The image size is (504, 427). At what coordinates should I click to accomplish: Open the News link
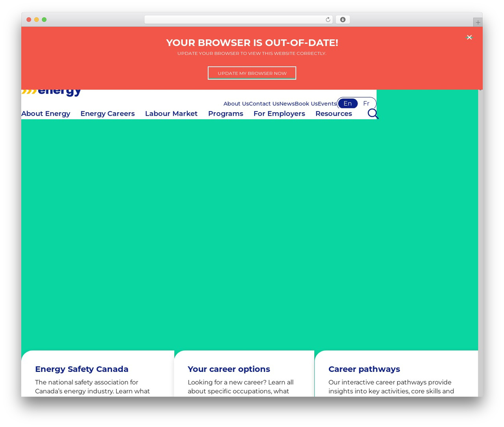(287, 104)
